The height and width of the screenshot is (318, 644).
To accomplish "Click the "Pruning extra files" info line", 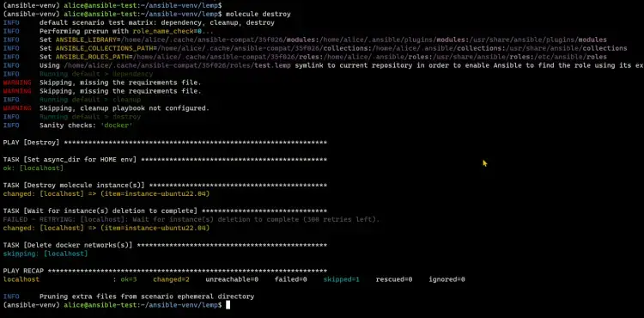I will (129, 297).
